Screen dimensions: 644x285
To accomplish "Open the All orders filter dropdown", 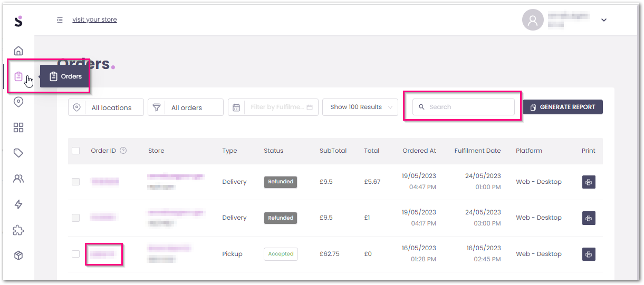I will (x=186, y=107).
